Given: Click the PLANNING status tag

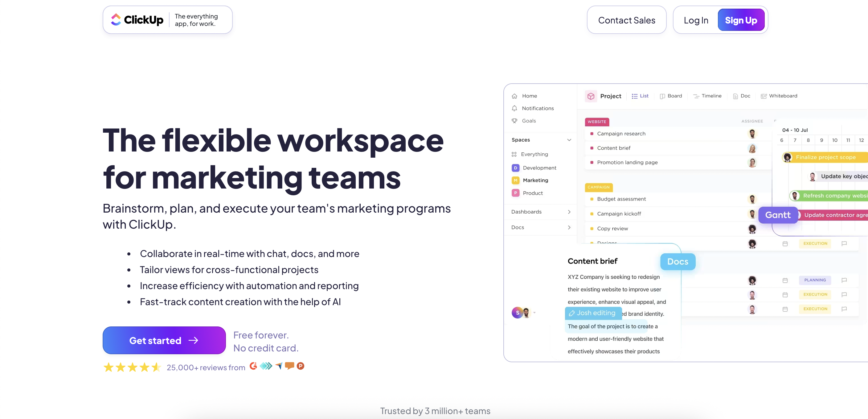Looking at the screenshot, I should 815,280.
